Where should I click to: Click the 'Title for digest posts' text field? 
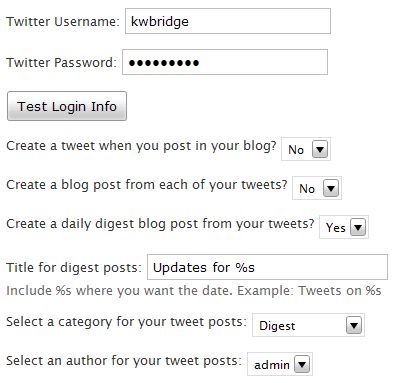coord(267,267)
